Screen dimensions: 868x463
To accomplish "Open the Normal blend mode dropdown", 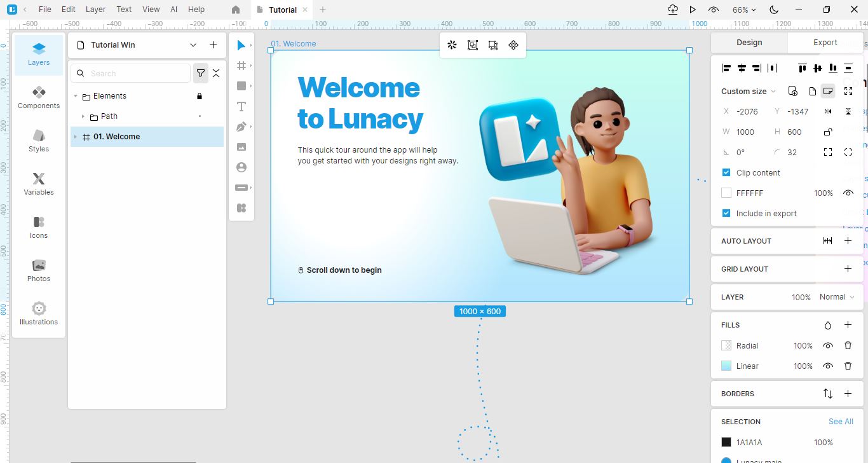I will (x=836, y=297).
